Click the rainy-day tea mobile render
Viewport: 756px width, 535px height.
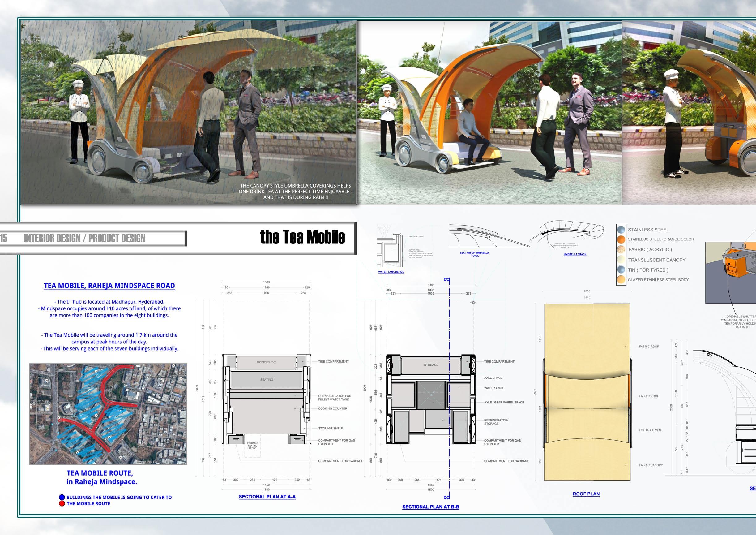tap(188, 112)
